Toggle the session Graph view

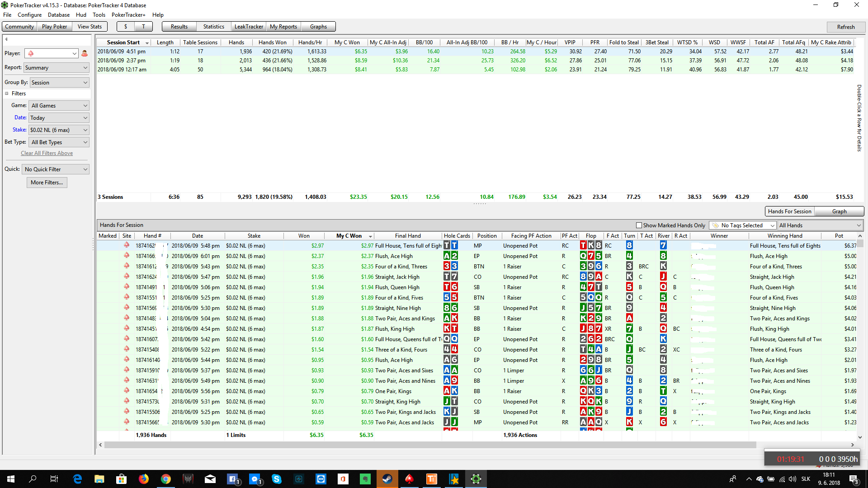click(839, 211)
